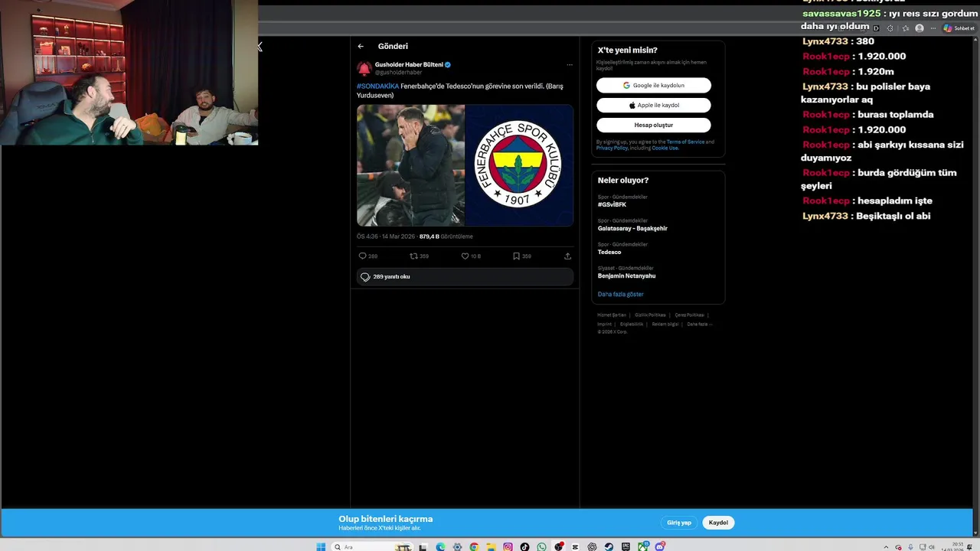980x551 pixels.
Task: Reply to the tweet via comment icon
Action: 362,256
